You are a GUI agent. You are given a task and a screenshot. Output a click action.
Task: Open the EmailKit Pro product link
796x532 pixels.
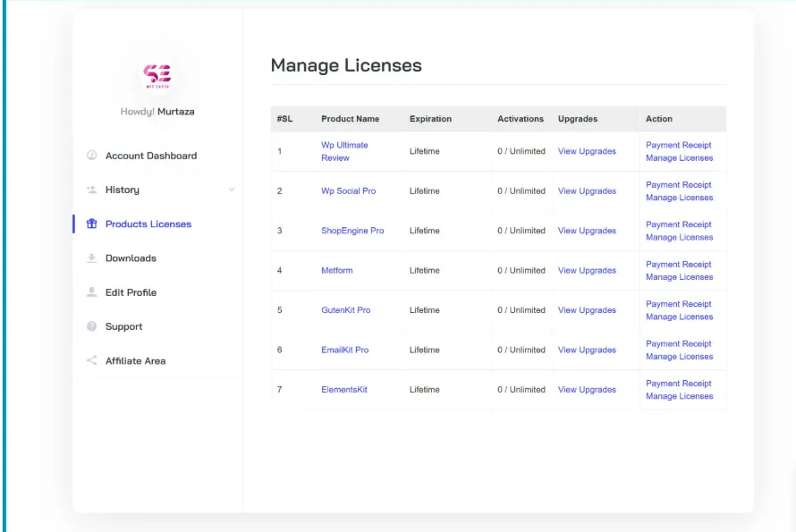click(x=344, y=350)
